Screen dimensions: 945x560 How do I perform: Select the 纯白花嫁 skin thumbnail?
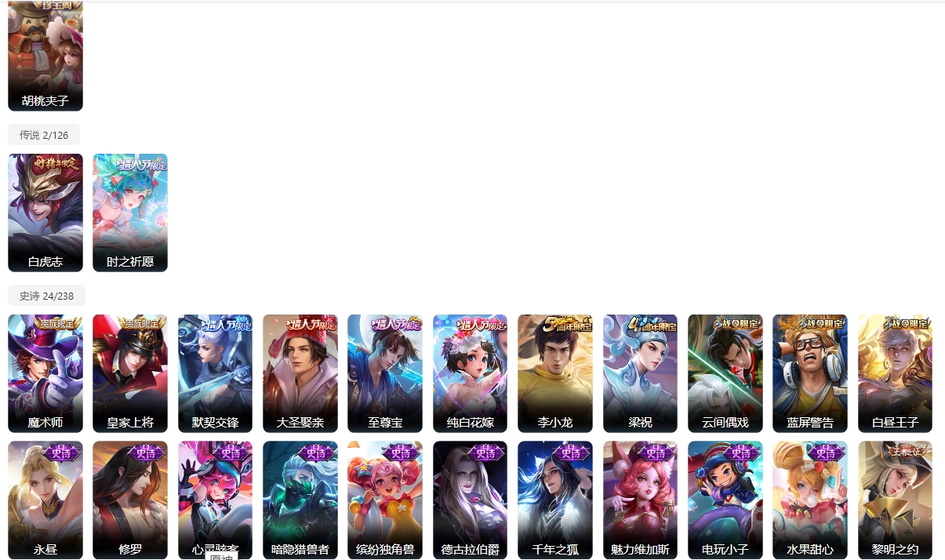[x=471, y=373]
